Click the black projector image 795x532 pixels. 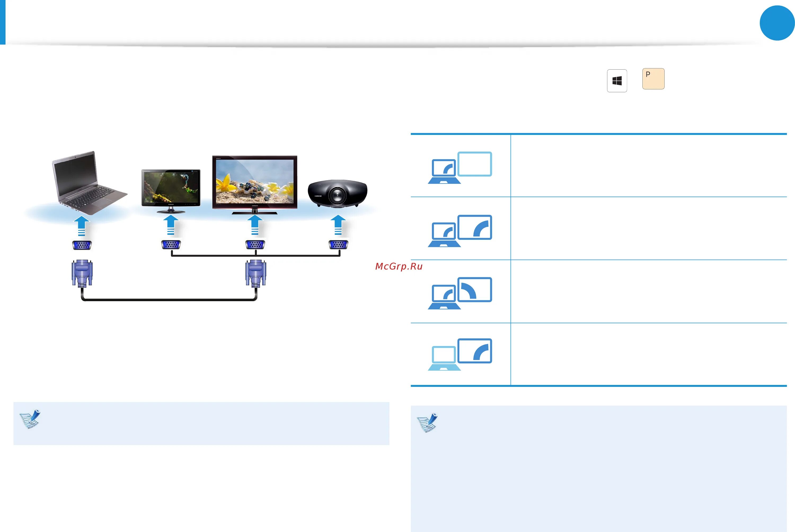click(x=337, y=193)
